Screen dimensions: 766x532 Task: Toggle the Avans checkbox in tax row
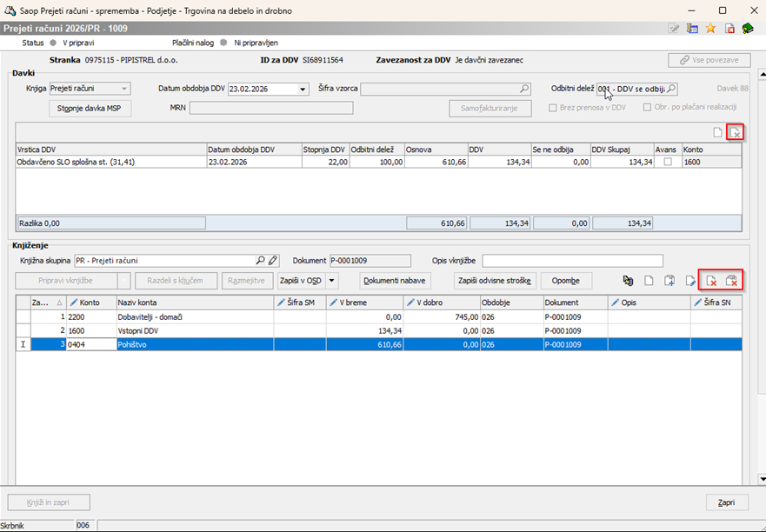(x=667, y=162)
